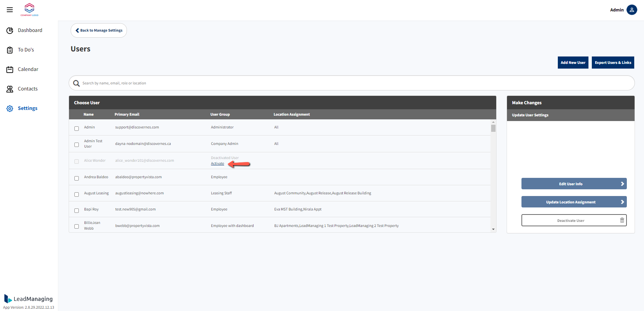
Task: Click the user list scrollbar thumb
Action: tap(493, 128)
